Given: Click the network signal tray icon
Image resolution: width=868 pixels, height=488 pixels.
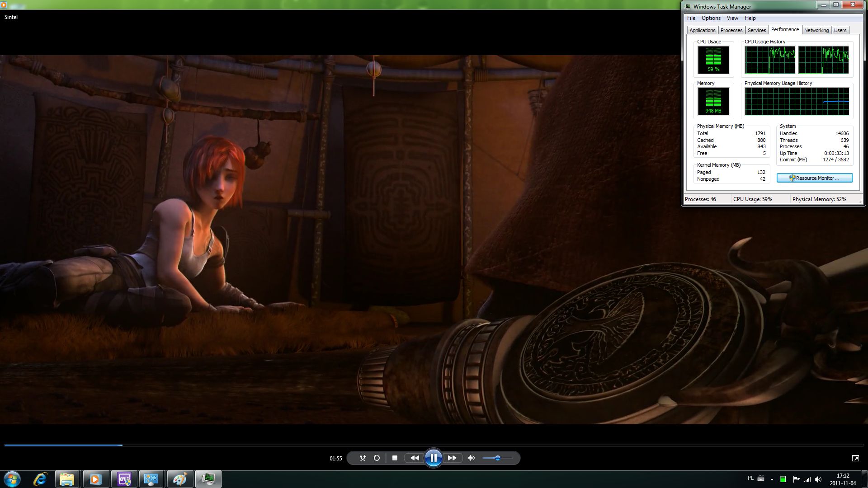Looking at the screenshot, I should [807, 479].
